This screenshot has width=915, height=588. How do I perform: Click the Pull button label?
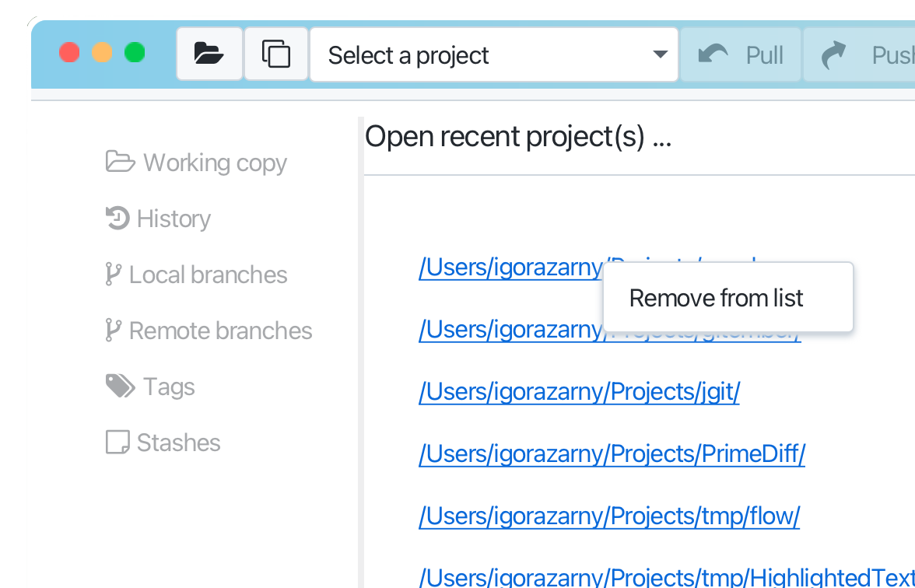click(x=764, y=55)
